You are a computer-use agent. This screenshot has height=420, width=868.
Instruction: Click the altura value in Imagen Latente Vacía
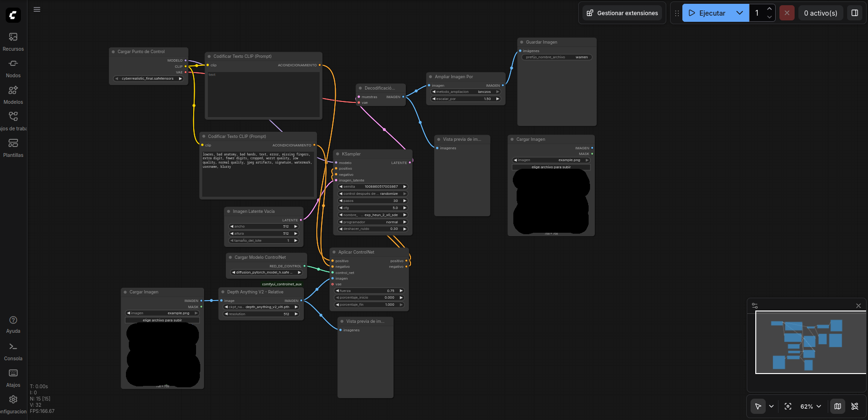(x=264, y=234)
